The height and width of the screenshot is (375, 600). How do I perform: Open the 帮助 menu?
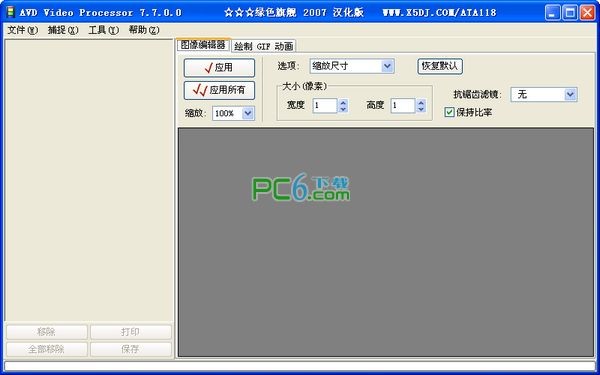click(x=144, y=30)
